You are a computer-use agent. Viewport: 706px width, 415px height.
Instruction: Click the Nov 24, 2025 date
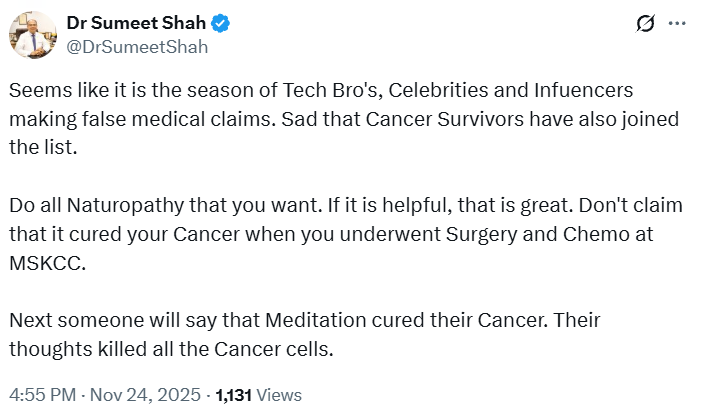148,394
